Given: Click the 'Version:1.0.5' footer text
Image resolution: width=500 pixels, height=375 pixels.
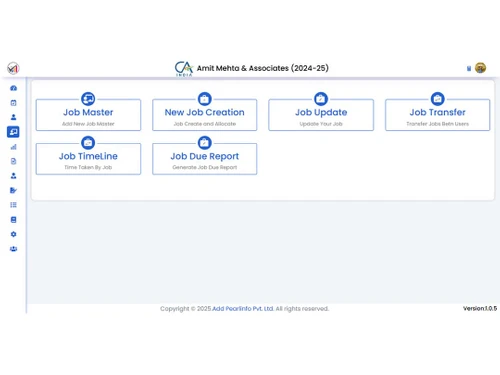Looking at the screenshot, I should coord(480,308).
